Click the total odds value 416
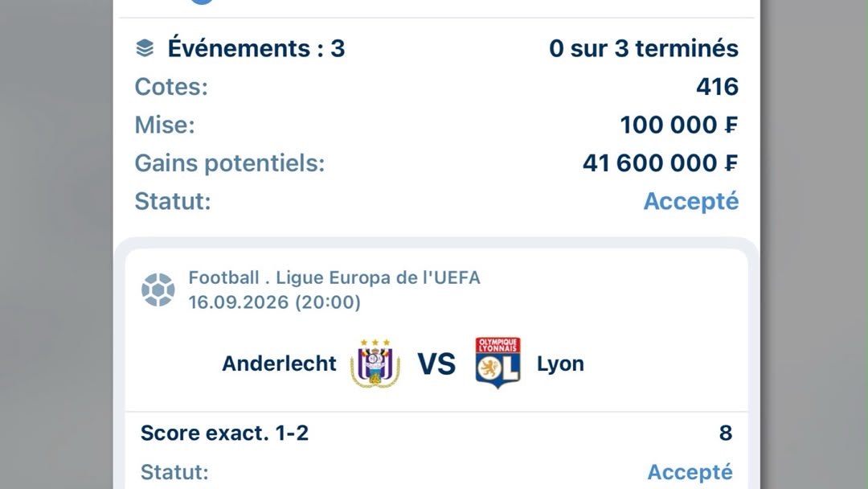 coord(717,87)
